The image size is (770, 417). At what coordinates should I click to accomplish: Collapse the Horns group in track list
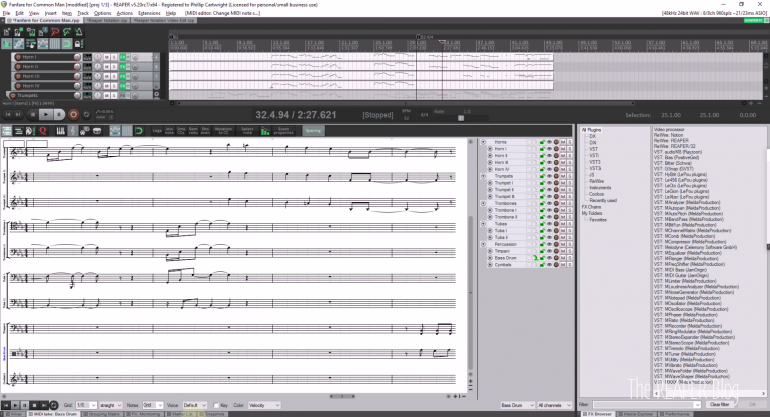pos(483,142)
